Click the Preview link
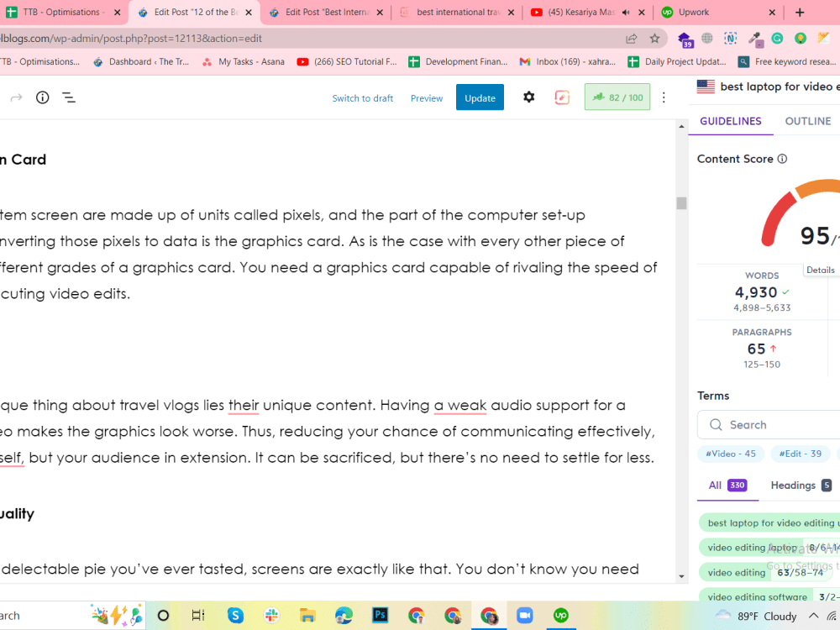This screenshot has height=630, width=840. tap(427, 98)
